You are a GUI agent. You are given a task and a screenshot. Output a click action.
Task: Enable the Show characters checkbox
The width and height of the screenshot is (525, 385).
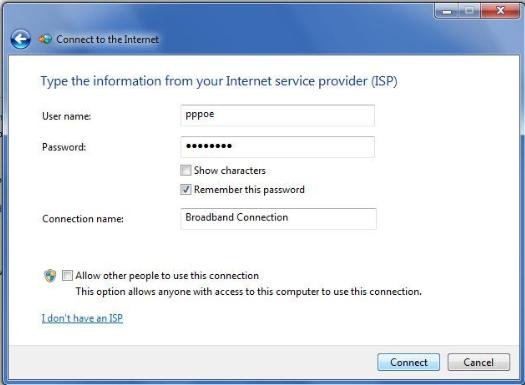coord(185,170)
